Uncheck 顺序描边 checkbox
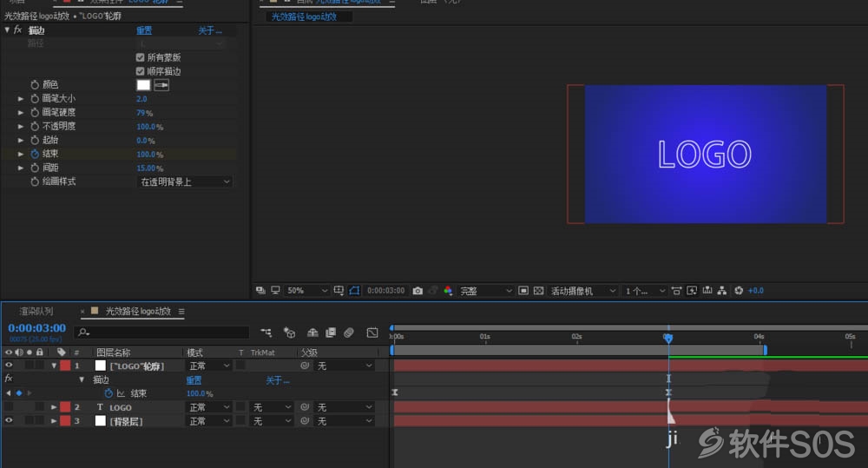Screen dimensions: 868x468 click(x=140, y=71)
